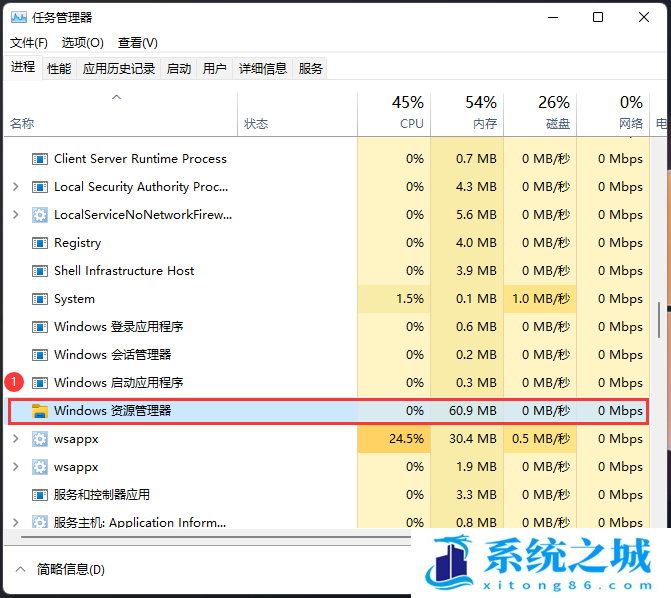Select the Windows 登录应用程序 process name
Image resolution: width=671 pixels, height=598 pixels.
pyautogui.click(x=119, y=327)
